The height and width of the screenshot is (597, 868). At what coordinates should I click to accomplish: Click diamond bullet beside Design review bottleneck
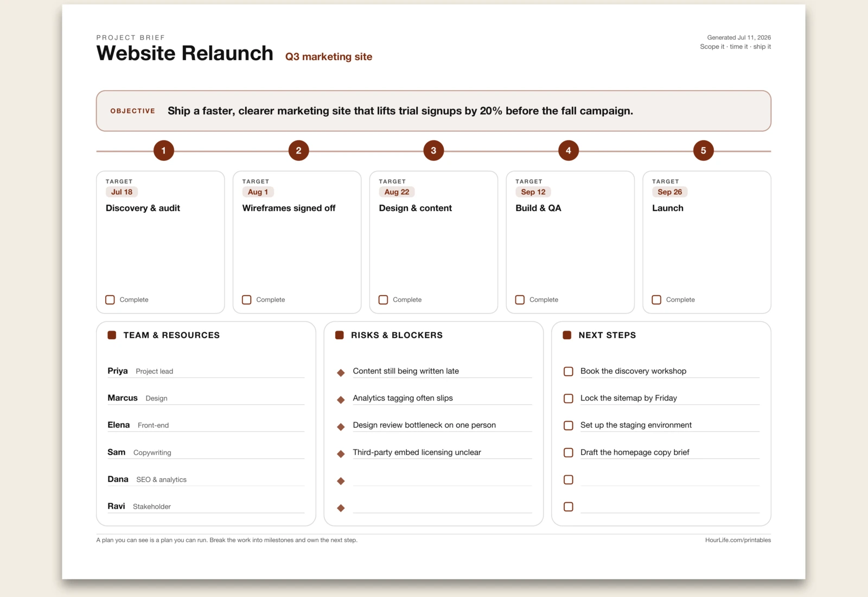341,427
